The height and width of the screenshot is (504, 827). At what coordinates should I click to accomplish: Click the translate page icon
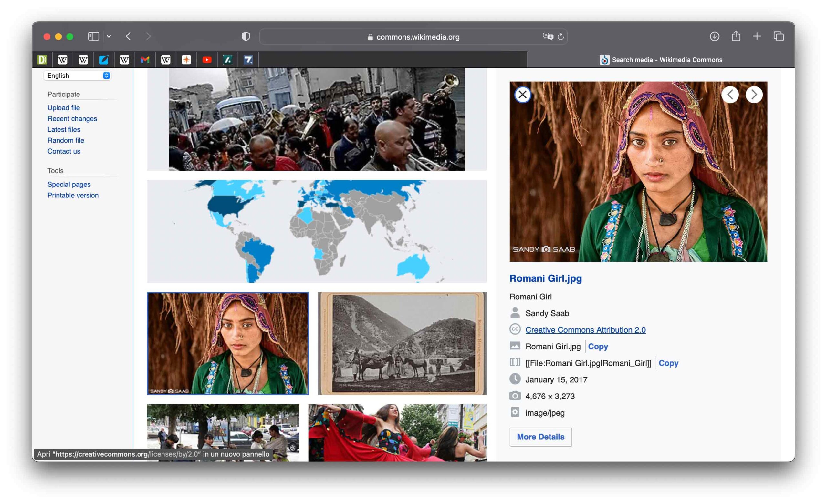click(548, 36)
